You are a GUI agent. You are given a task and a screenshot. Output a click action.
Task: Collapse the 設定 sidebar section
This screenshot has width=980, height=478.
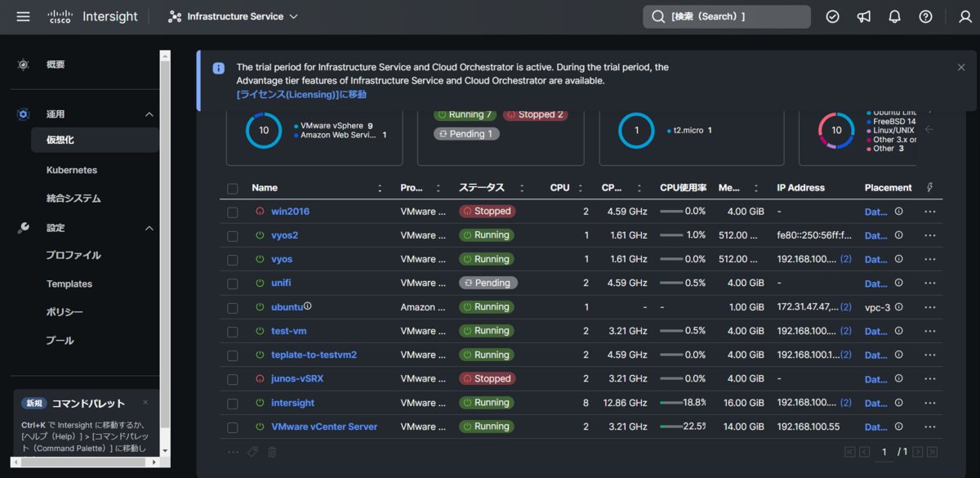[x=149, y=228]
